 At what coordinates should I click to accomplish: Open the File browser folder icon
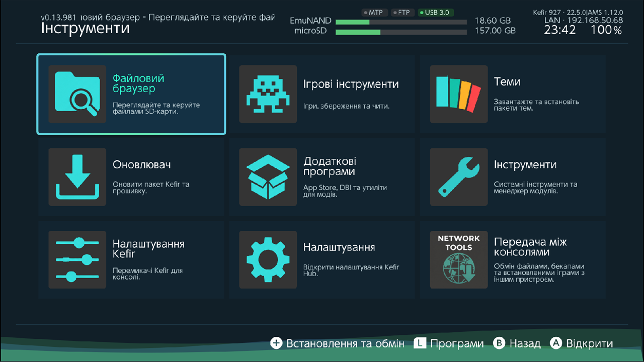77,94
